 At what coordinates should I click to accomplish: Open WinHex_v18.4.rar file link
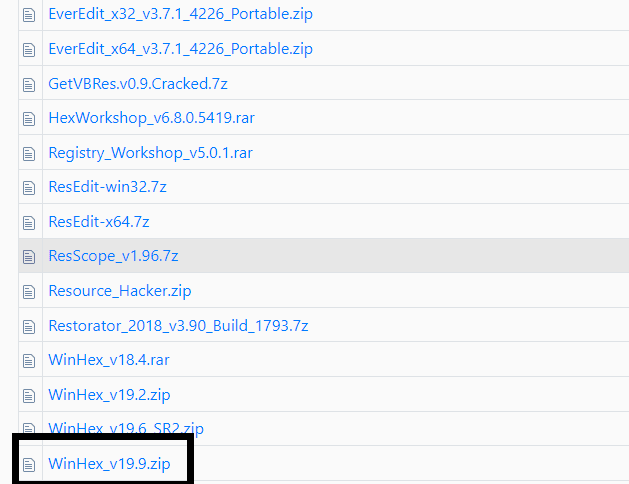point(109,360)
